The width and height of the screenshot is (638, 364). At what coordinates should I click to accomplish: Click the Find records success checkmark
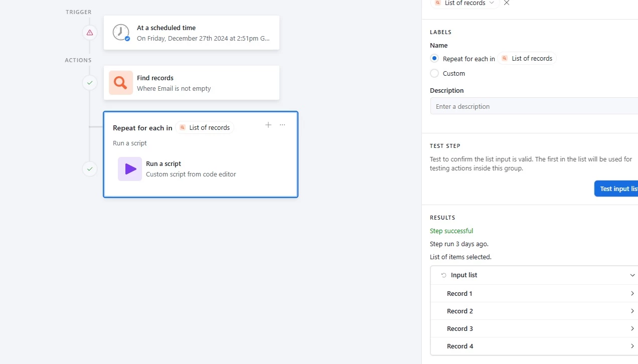tap(90, 83)
